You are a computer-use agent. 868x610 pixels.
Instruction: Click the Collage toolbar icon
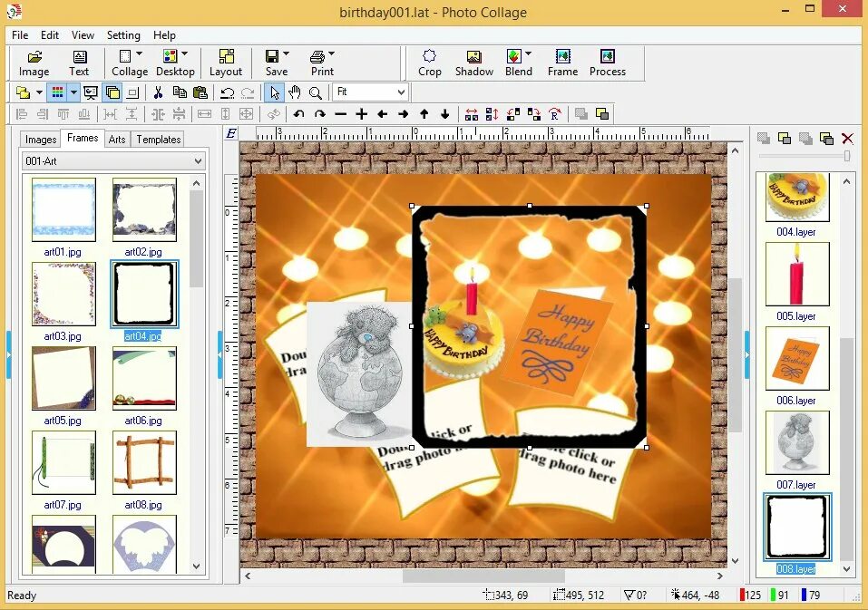125,56
